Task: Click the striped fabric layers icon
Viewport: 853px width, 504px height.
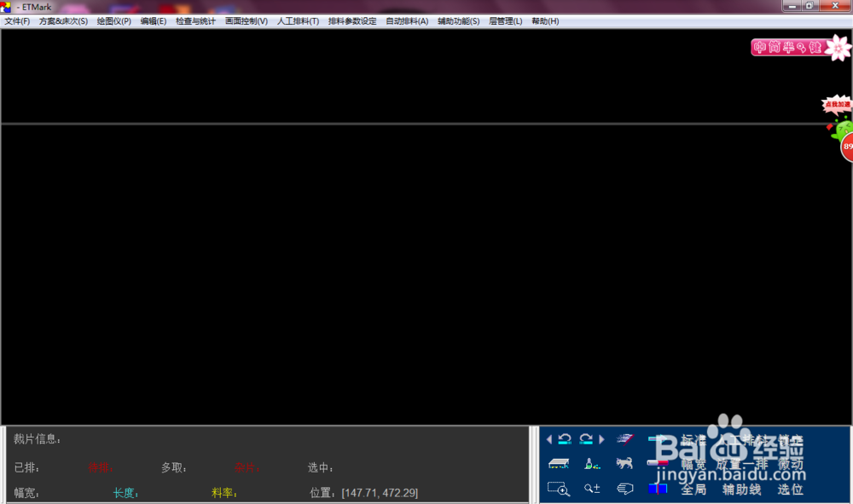Action: [624, 438]
